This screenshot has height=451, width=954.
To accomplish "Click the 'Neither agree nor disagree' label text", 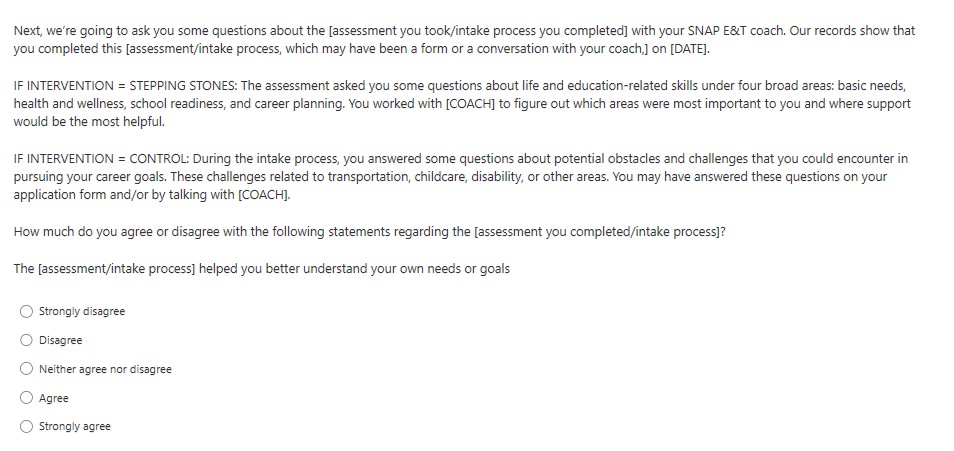I will click(105, 369).
